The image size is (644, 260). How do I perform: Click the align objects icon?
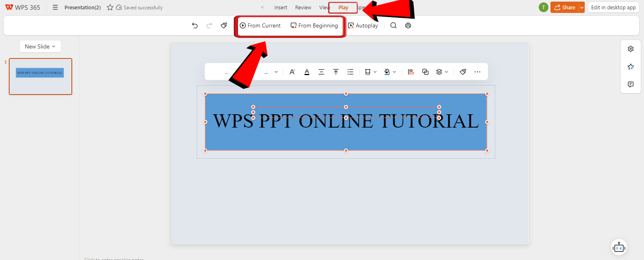pos(411,72)
